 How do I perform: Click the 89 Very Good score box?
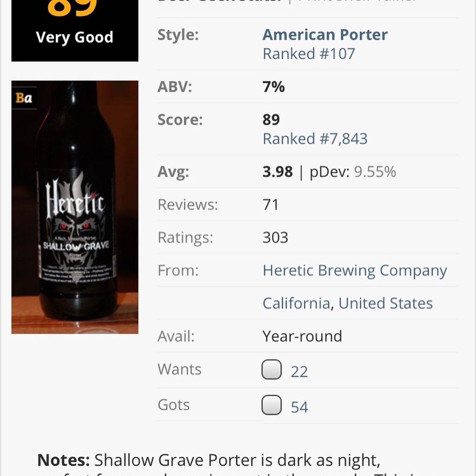click(x=75, y=31)
